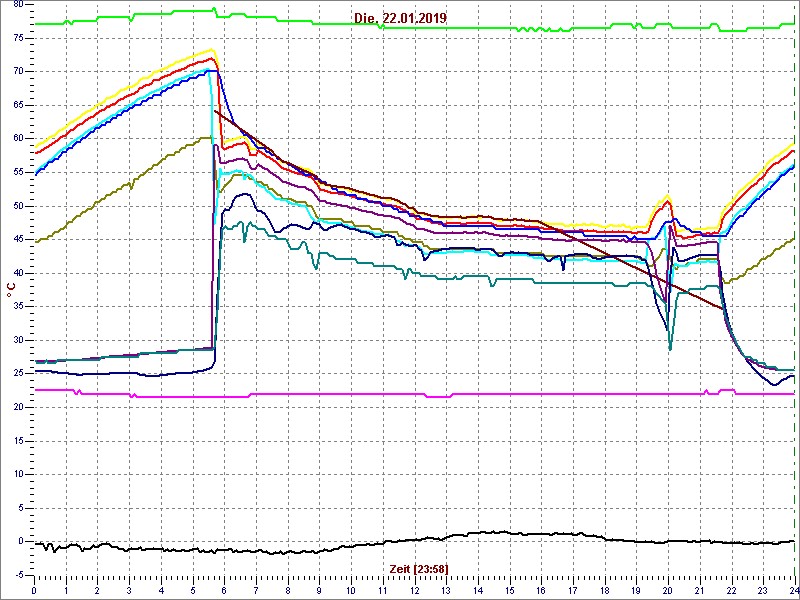Select the 60 value on the temperature axis
The image size is (800, 600).
point(18,139)
